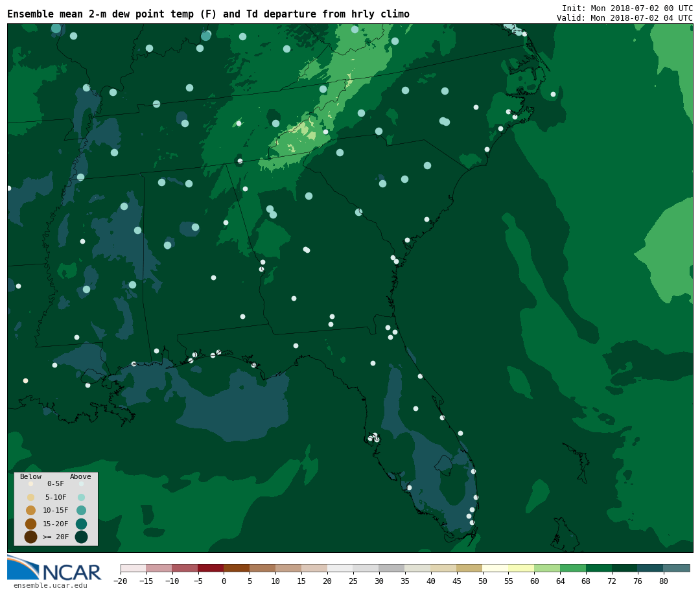Click the '0-5F' legend label
Viewport: 700px width, 593px height.
coord(56,483)
